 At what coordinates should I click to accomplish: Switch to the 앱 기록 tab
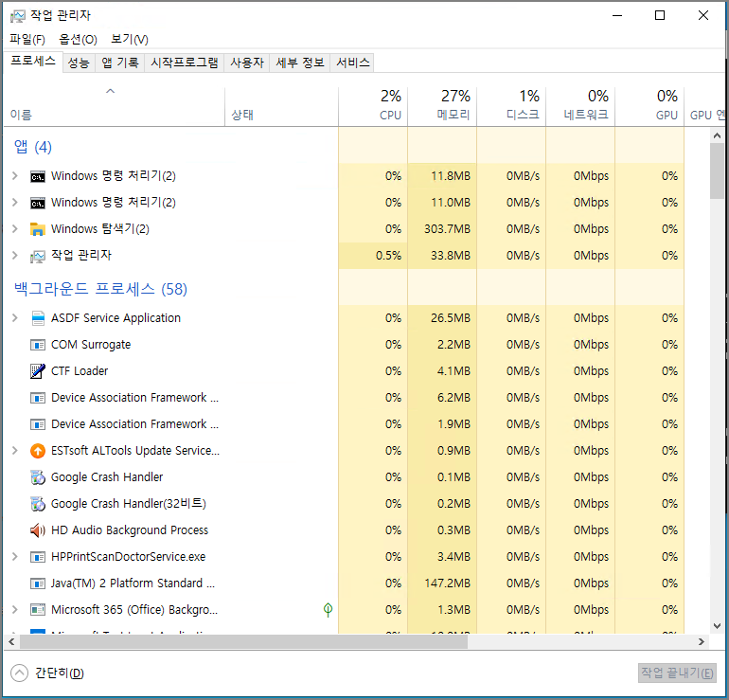pyautogui.click(x=120, y=63)
